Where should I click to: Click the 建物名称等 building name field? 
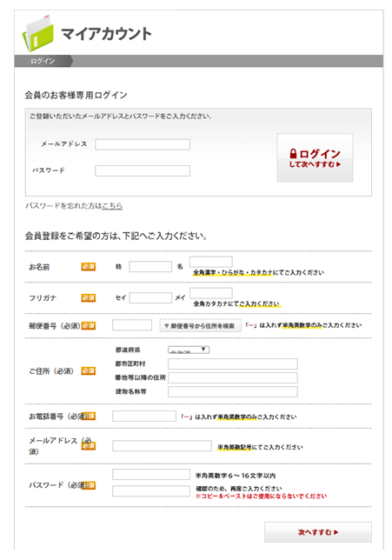pyautogui.click(x=233, y=392)
